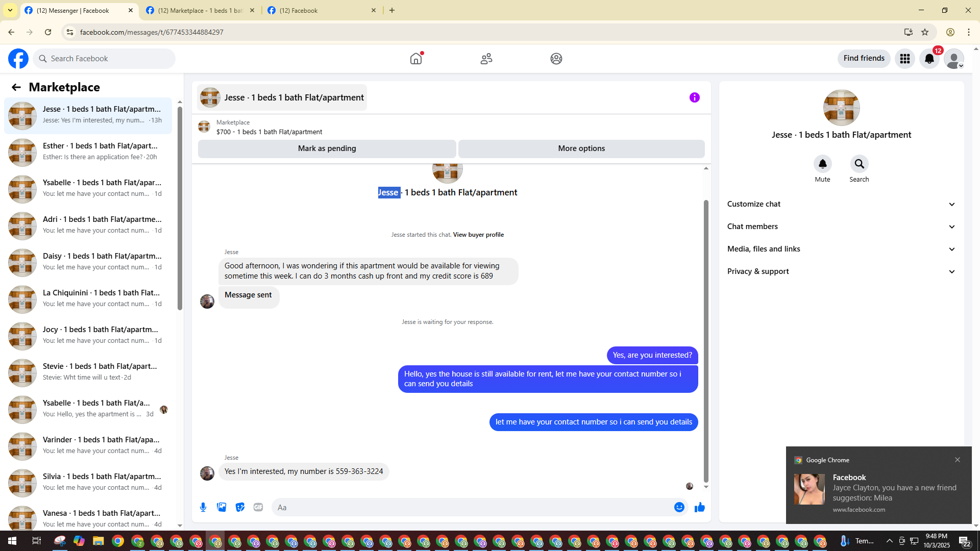Send a thumbs-up like
Screen dimensions: 980x551
click(699, 507)
